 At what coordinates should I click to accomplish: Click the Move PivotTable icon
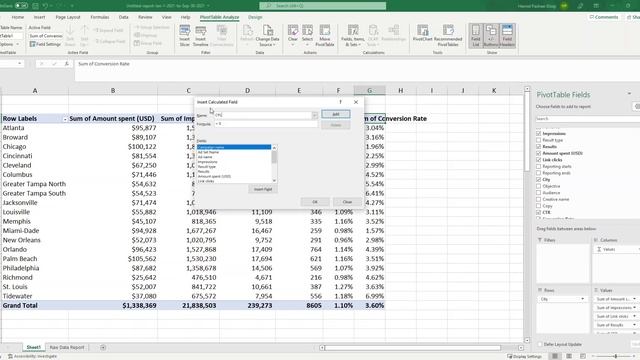325,36
